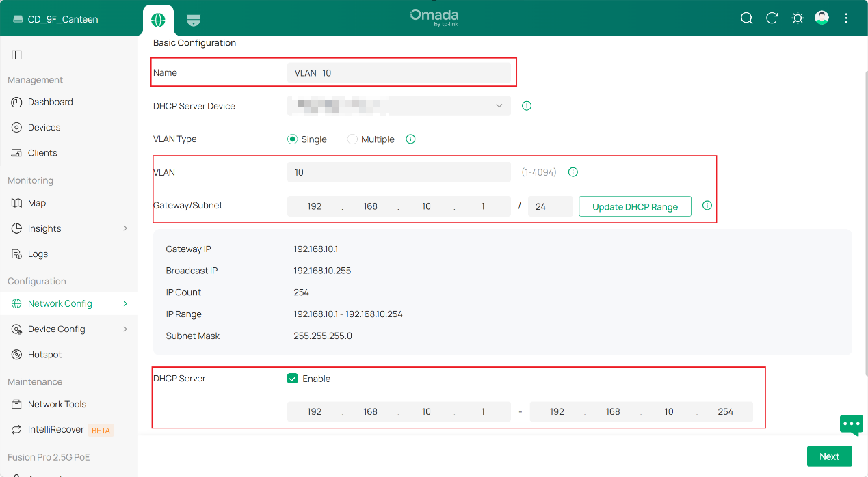The height and width of the screenshot is (477, 868).
Task: Show info for VLAN Type
Action: [x=410, y=139]
